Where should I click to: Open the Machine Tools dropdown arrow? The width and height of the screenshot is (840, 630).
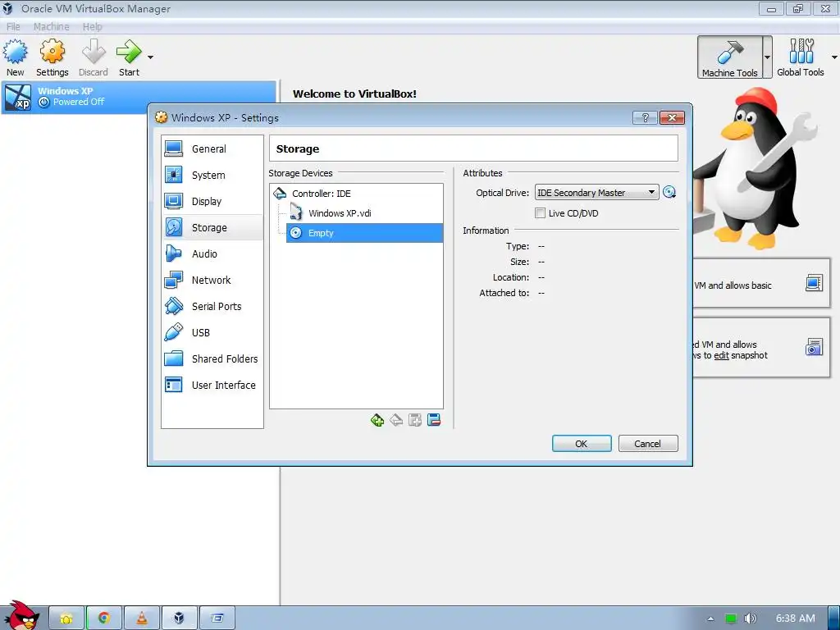tap(767, 57)
